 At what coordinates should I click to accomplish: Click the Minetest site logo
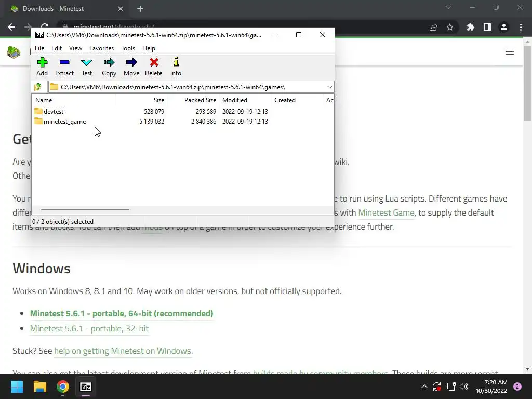[14, 52]
